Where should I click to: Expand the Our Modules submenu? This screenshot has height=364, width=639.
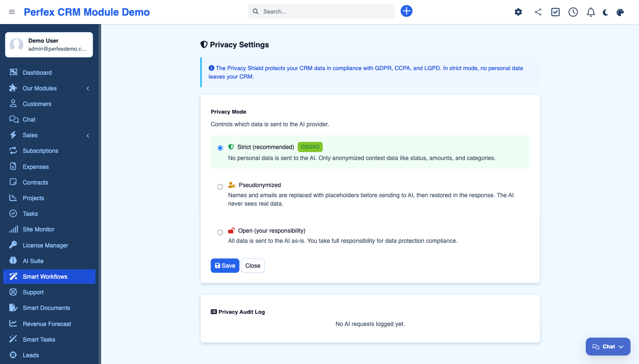pos(88,88)
